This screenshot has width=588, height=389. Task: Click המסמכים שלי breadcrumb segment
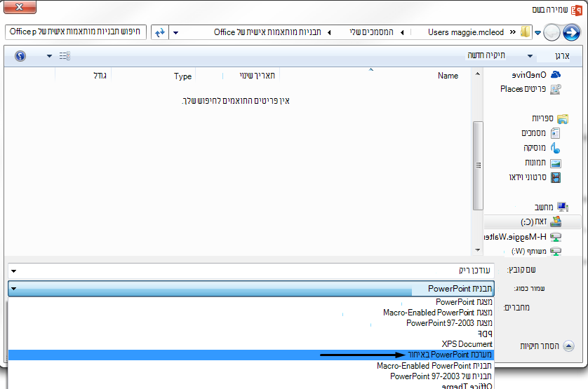coord(371,32)
